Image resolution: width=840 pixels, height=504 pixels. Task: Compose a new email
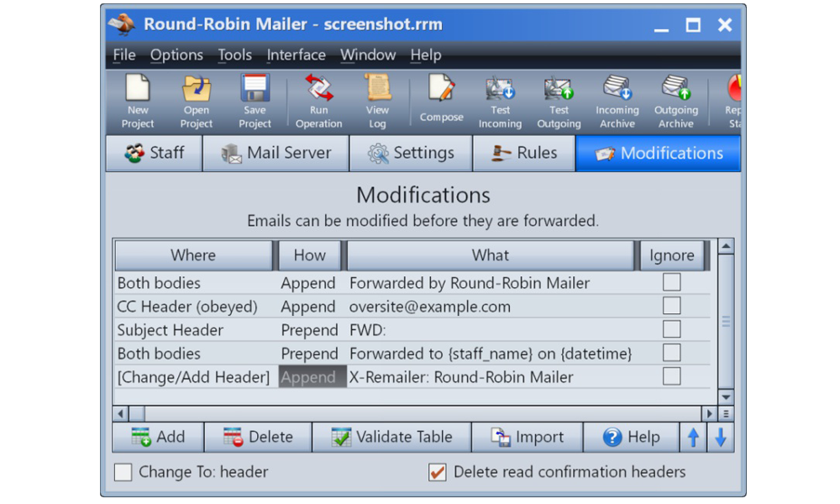(440, 101)
